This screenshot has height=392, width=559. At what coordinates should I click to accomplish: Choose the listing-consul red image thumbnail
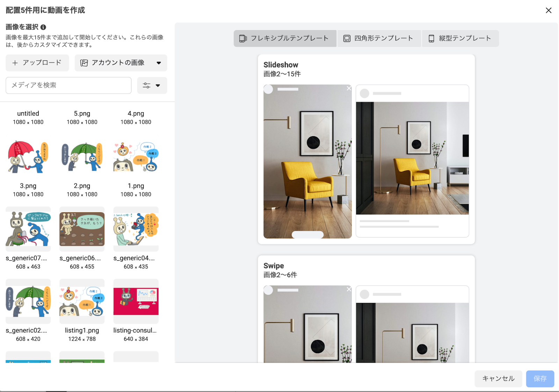[x=136, y=301]
